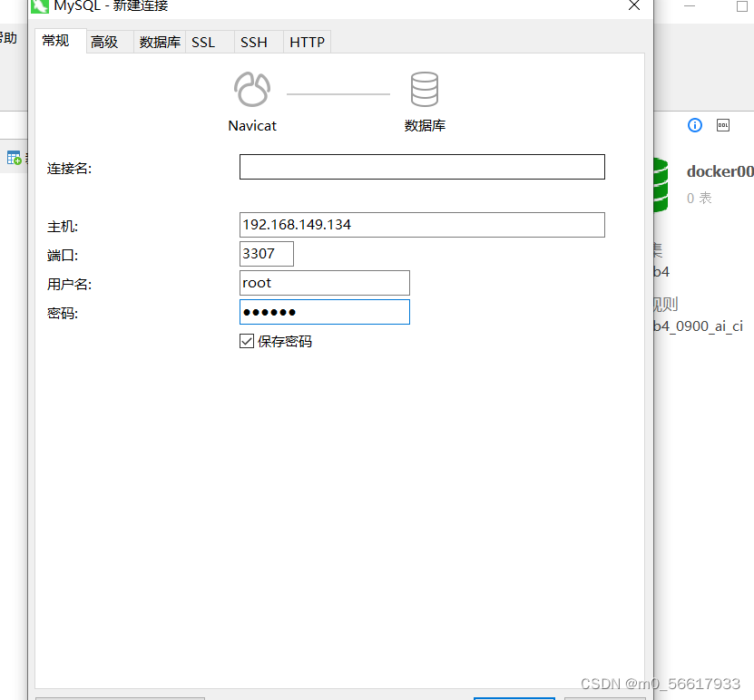This screenshot has height=700, width=754.
Task: Click the b4_0900_ai_ci collation text
Action: [698, 326]
